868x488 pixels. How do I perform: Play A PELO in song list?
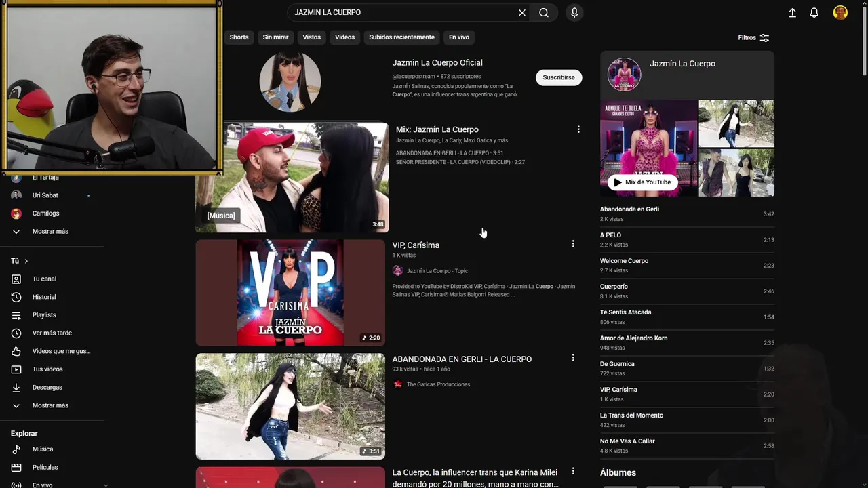[x=687, y=239]
